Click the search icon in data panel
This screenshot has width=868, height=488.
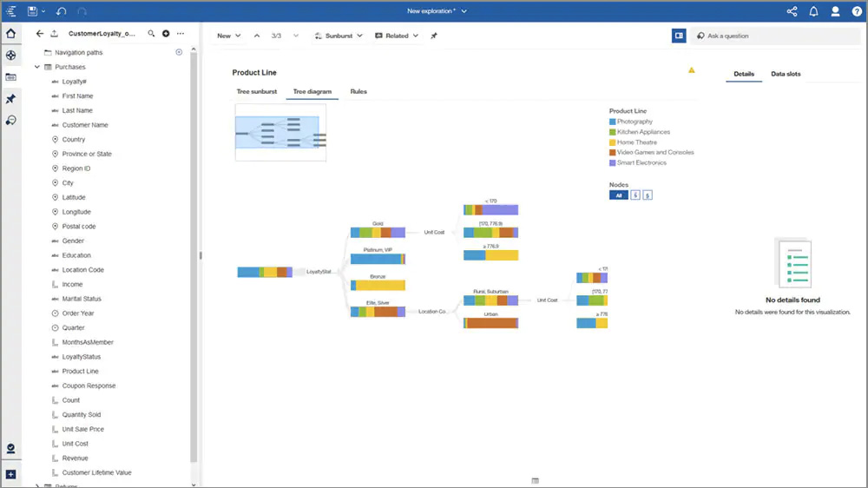coord(151,34)
